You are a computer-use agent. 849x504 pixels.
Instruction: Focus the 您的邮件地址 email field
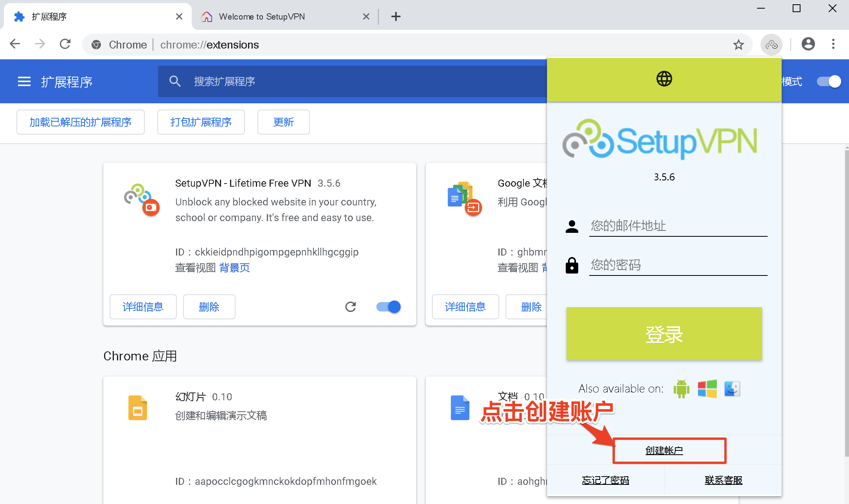678,226
